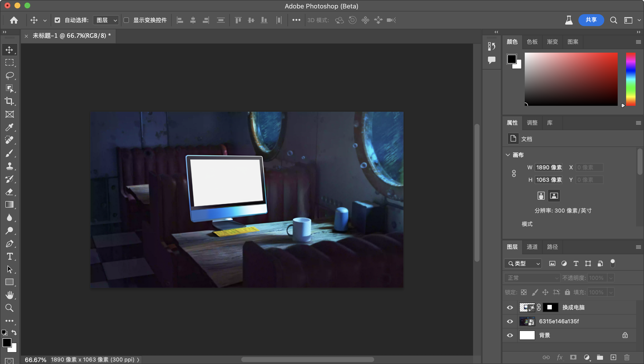Create a new layer with plus icon
644x364 pixels.
(x=613, y=357)
